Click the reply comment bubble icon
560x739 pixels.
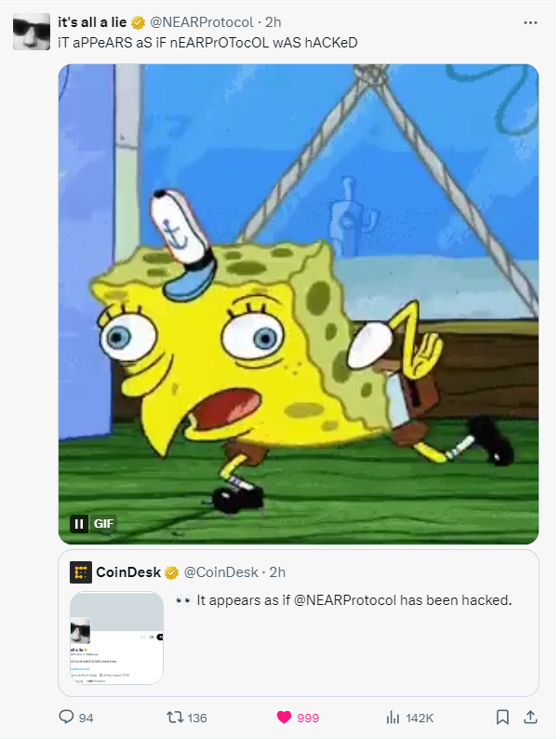pos(66,717)
